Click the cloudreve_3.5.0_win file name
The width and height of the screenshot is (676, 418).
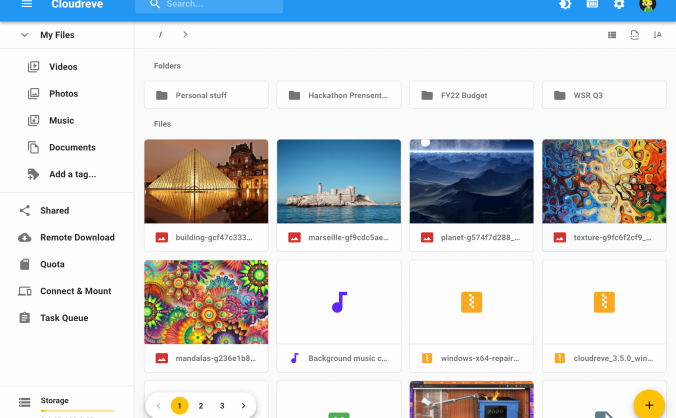click(613, 358)
